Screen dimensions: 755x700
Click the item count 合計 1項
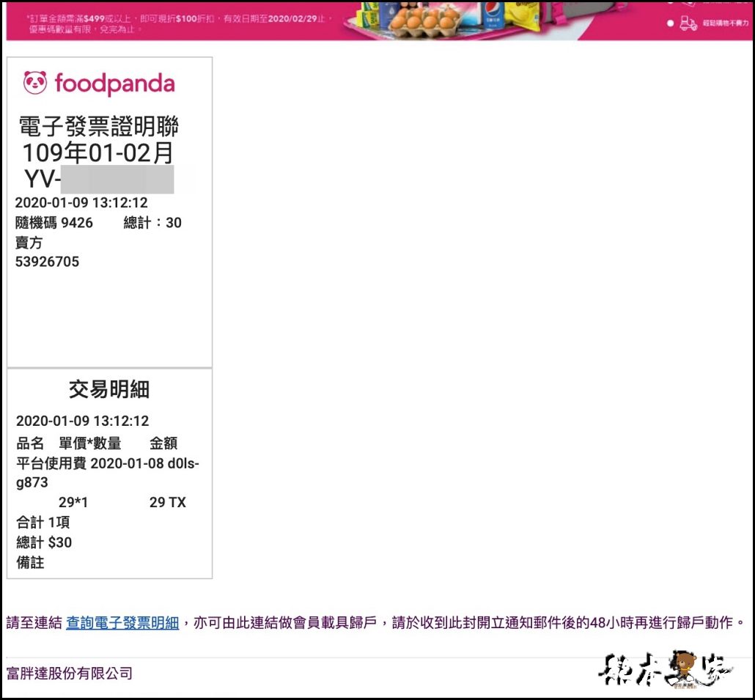click(x=43, y=522)
